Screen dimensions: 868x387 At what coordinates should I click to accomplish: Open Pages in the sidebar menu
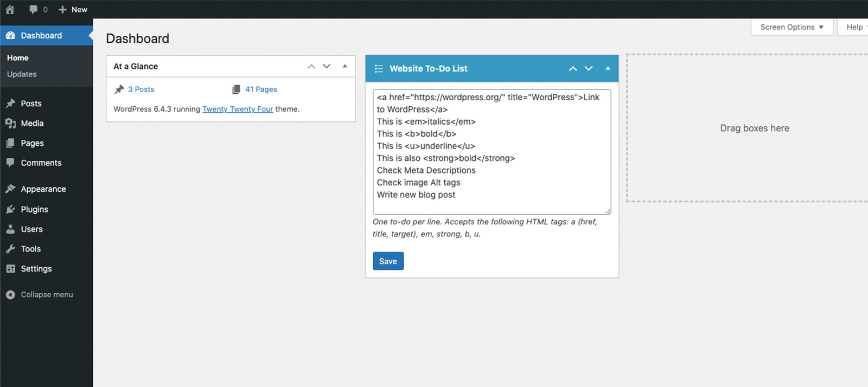32,143
